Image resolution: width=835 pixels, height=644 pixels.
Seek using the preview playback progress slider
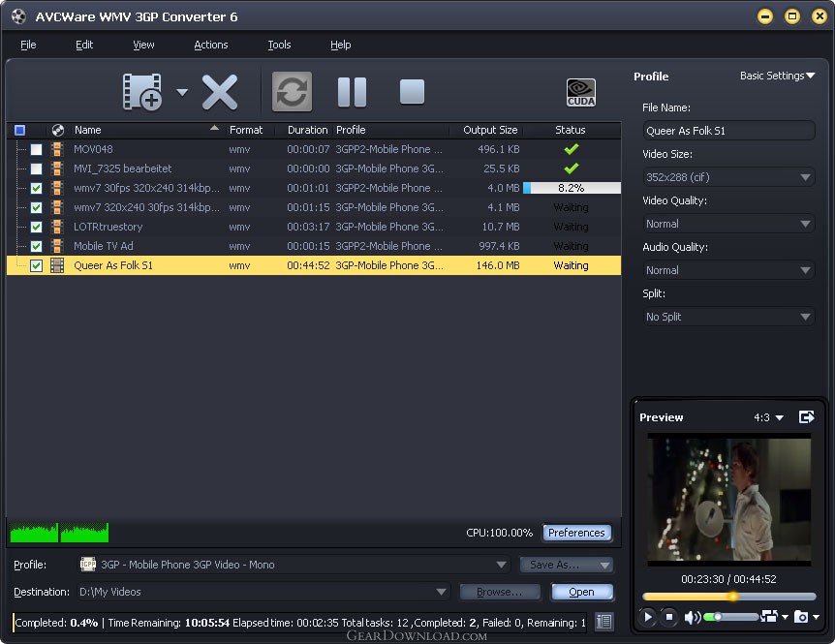(729, 597)
